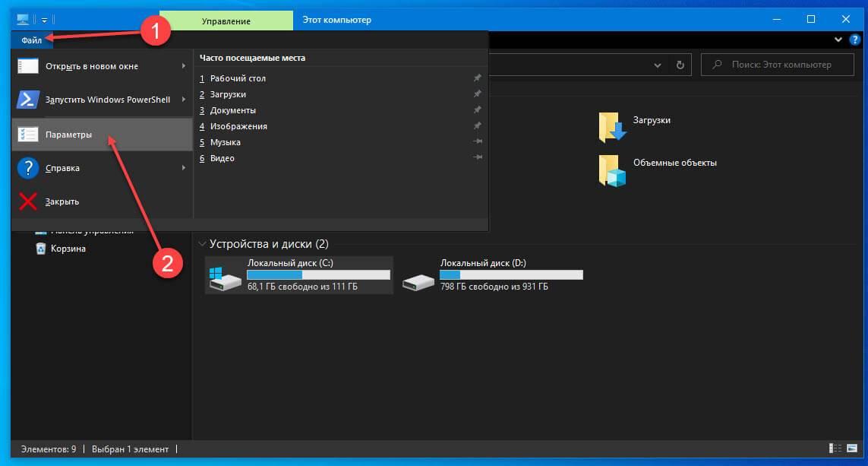Click Выбран 1 элемент status text
The image size is (868, 466).
(130, 449)
